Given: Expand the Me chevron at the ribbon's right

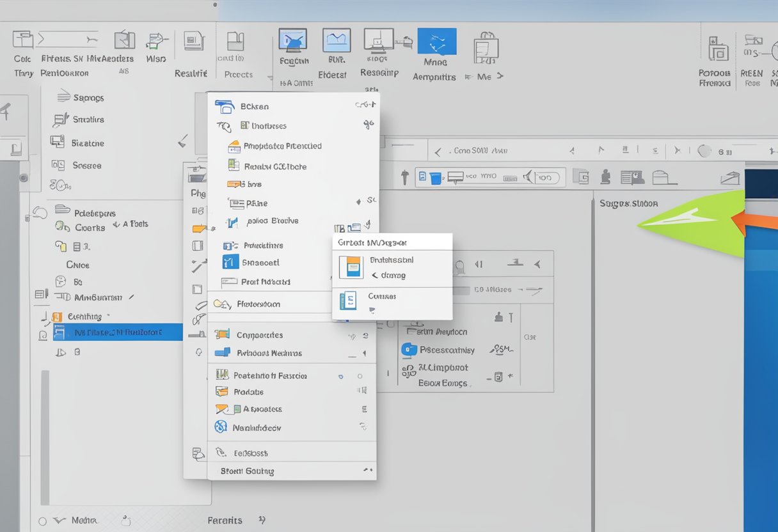Looking at the screenshot, I should pyautogui.click(x=498, y=75).
